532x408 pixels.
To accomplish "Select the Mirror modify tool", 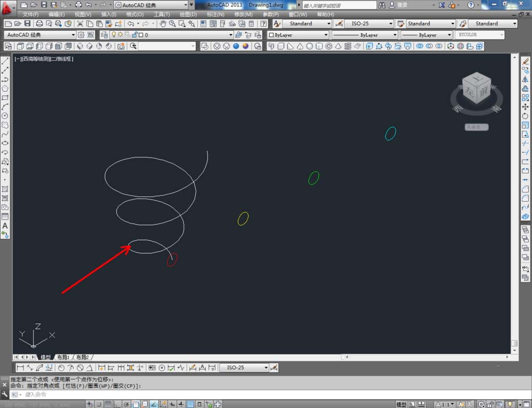I will (x=525, y=80).
